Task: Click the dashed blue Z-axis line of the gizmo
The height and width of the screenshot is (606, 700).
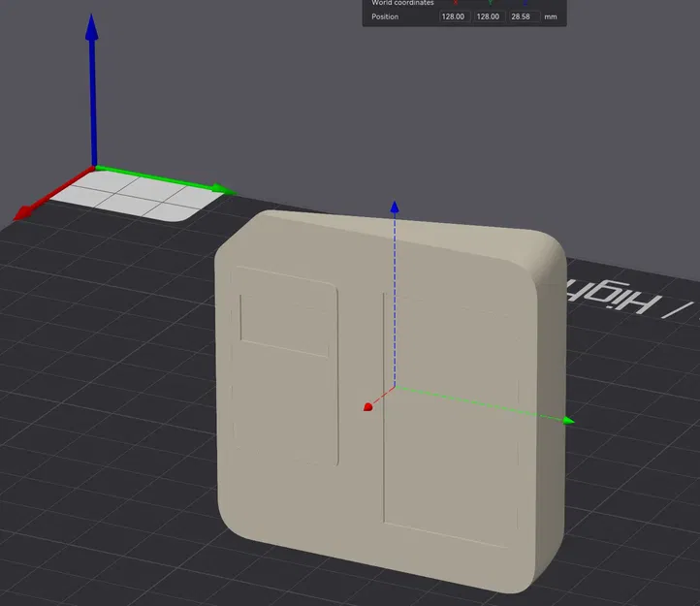Action: click(395, 300)
